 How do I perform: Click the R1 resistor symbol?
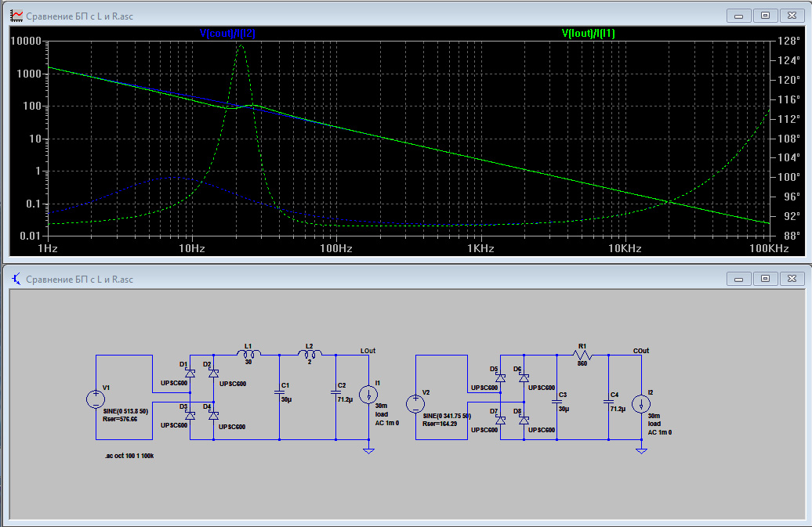pyautogui.click(x=582, y=355)
